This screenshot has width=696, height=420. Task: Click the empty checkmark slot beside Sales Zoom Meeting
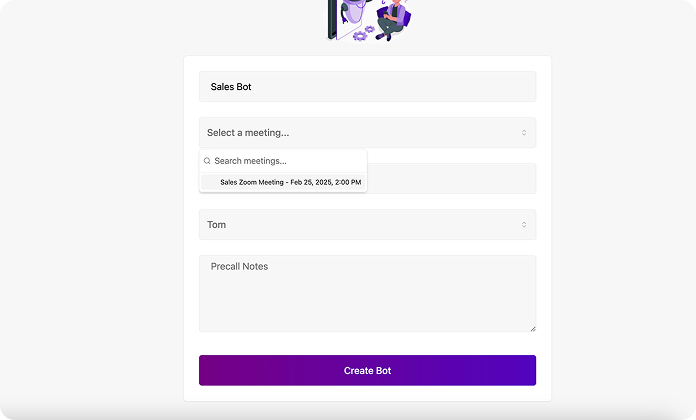coord(209,182)
